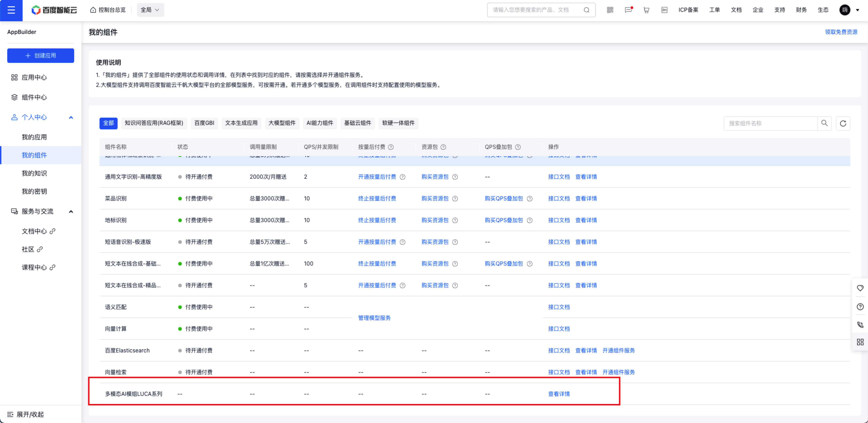Click 开通按量后付费 for 通用文字识别-高精度版
The width and height of the screenshot is (868, 423).
point(377,177)
